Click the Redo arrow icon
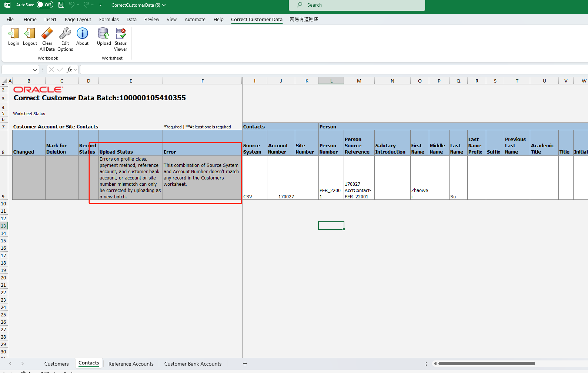This screenshot has height=373, width=588. click(86, 5)
